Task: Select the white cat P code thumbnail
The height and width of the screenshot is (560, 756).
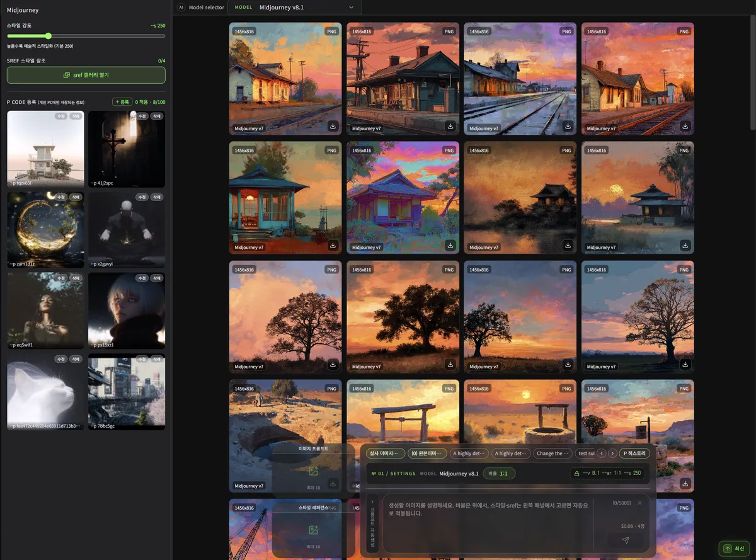Action: click(45, 392)
